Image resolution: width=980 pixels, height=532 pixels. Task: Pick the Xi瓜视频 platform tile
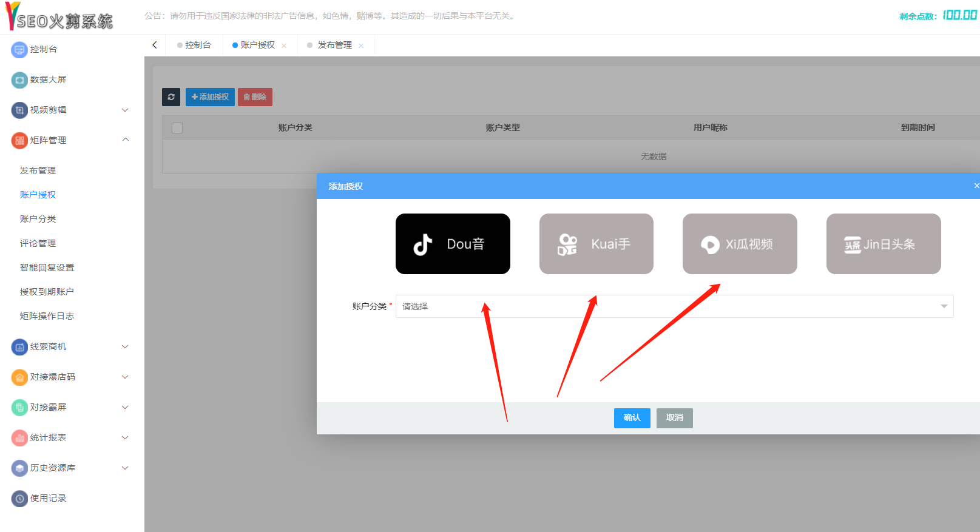pyautogui.click(x=739, y=244)
